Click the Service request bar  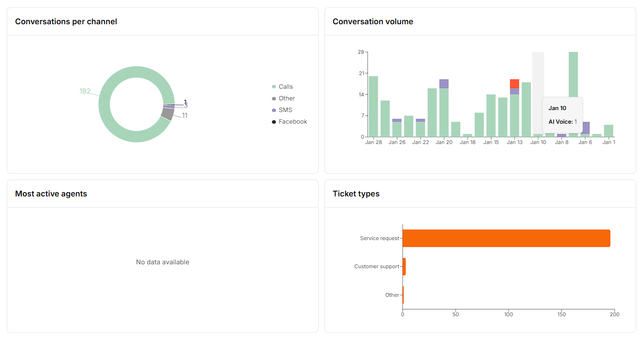pos(506,238)
